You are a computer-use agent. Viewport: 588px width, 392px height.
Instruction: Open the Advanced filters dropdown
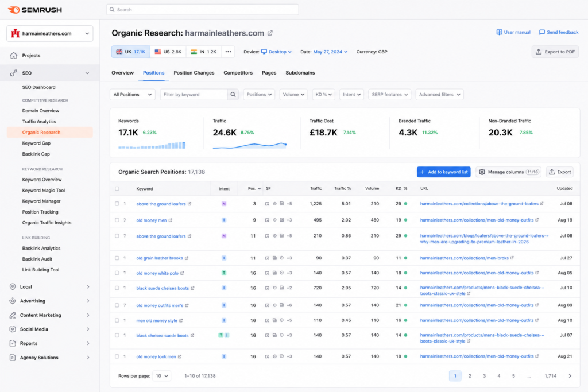(x=439, y=95)
